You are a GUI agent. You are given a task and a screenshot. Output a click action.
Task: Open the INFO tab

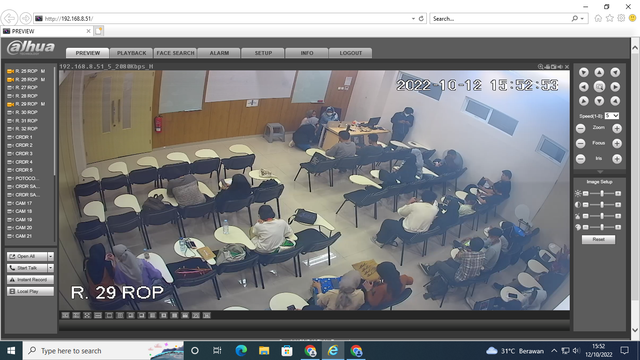pyautogui.click(x=307, y=53)
